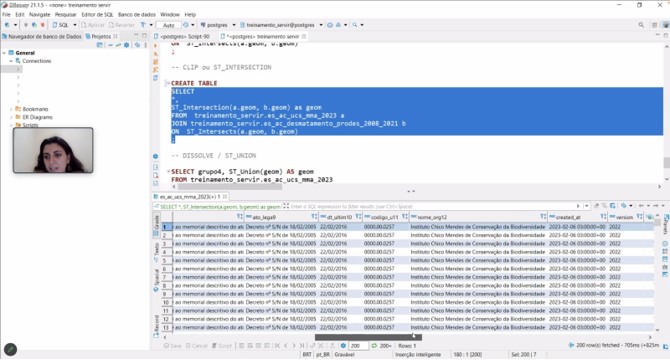Open navigator settings gear icon
Viewport: 670px width, 360px height.
[126, 45]
